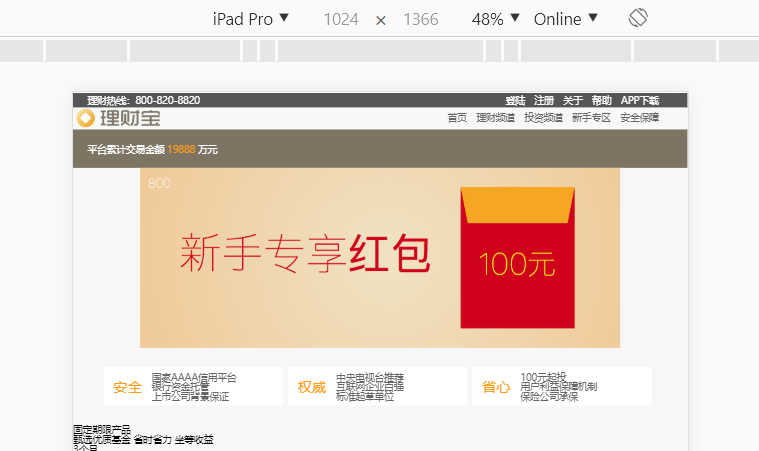The image size is (759, 451).
Task: Click the rotate device orientation icon
Action: coord(638,18)
